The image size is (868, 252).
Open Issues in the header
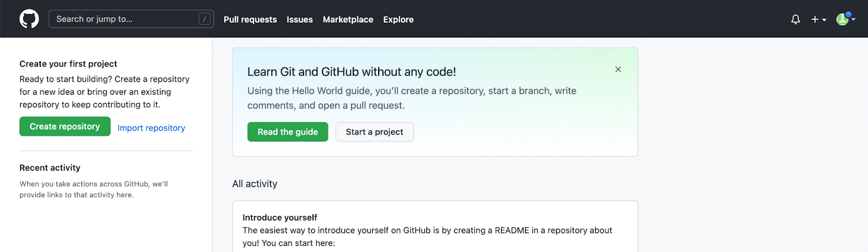pyautogui.click(x=299, y=20)
